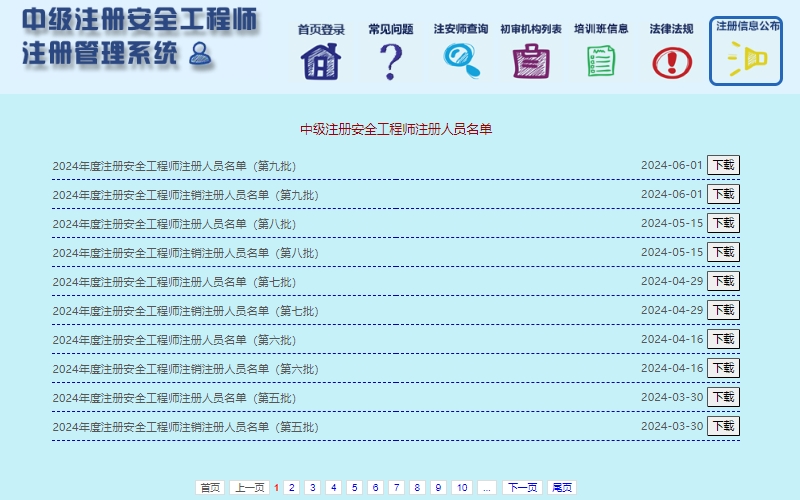Click the magnifier icon for 注安师查询
The height and width of the screenshot is (500, 800).
(461, 61)
